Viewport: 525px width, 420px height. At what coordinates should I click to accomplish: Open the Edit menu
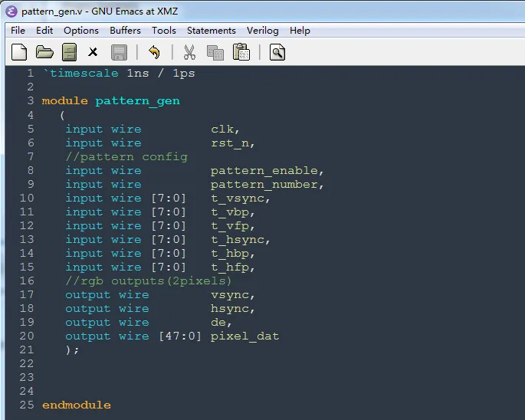pyautogui.click(x=44, y=31)
